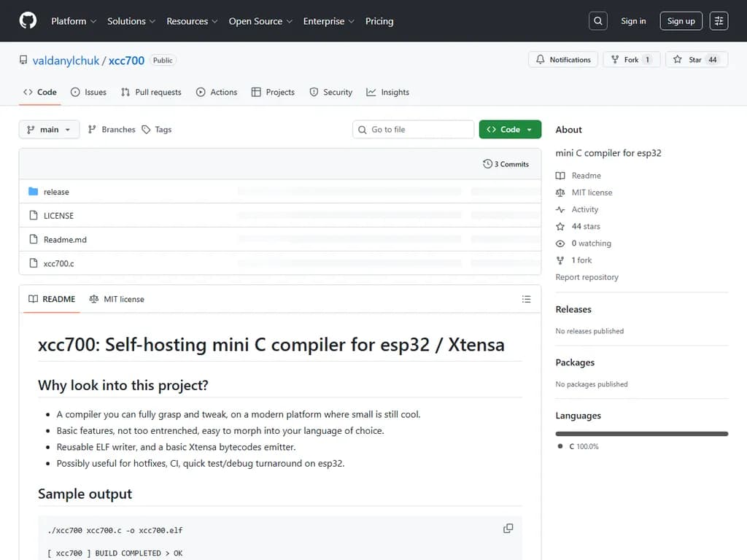Open the xcc700.c file
Image resolution: width=747 pixels, height=560 pixels.
click(x=58, y=263)
